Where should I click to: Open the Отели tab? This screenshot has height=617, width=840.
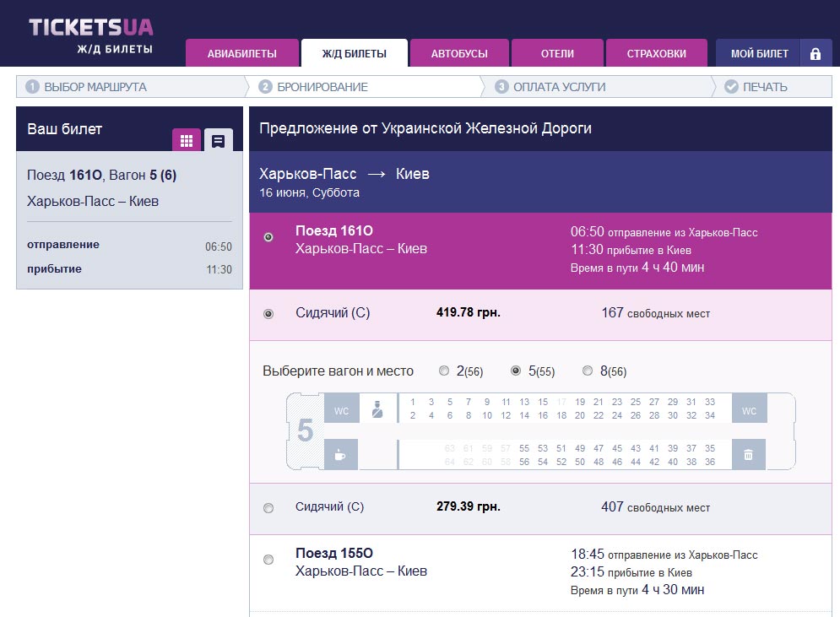[557, 54]
